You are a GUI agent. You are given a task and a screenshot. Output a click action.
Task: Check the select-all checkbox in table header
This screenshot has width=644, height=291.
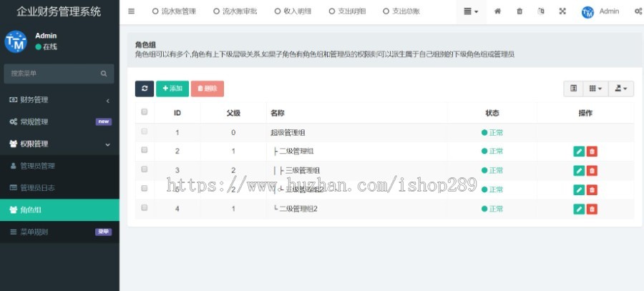tap(144, 112)
